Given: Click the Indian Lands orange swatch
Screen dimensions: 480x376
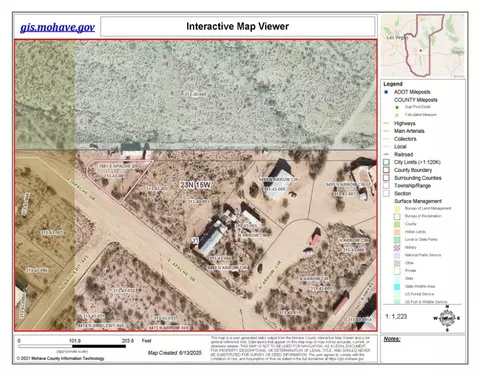Looking at the screenshot, I should 397,232.
